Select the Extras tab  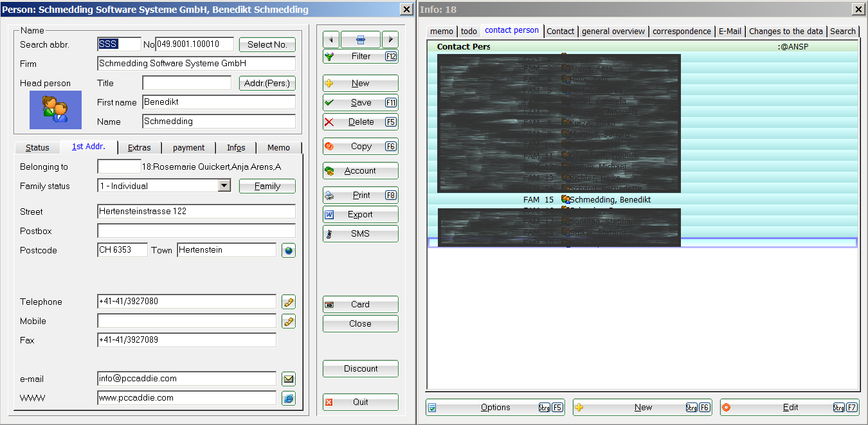(139, 148)
